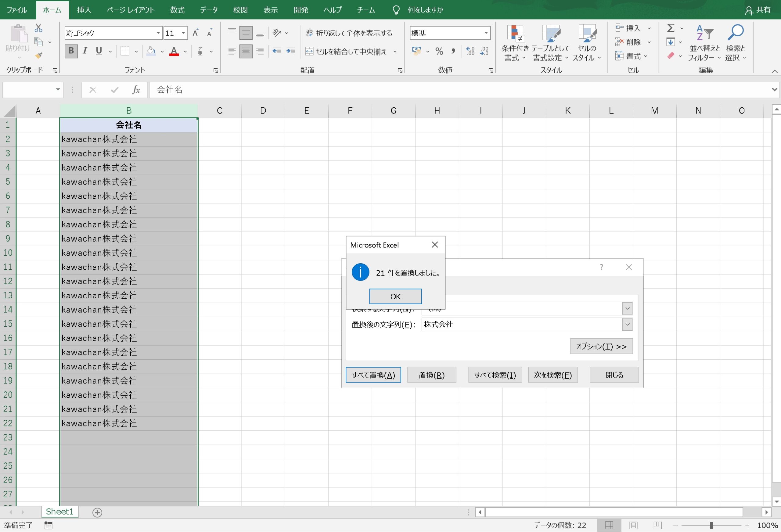Click 挿入 in the cells group

click(x=628, y=28)
